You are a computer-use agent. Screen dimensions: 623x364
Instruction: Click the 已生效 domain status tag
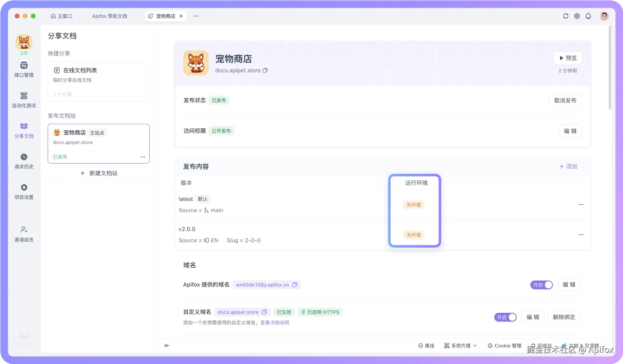pyautogui.click(x=284, y=312)
